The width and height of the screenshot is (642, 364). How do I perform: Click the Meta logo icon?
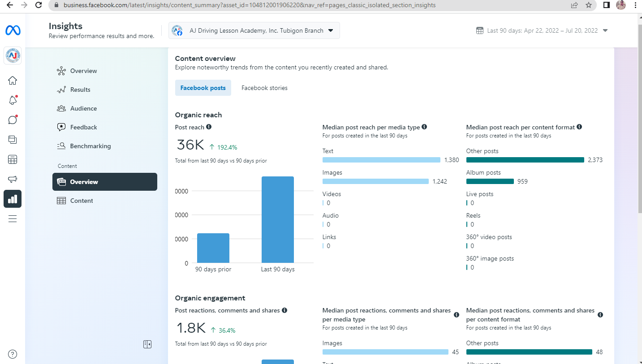tap(13, 30)
